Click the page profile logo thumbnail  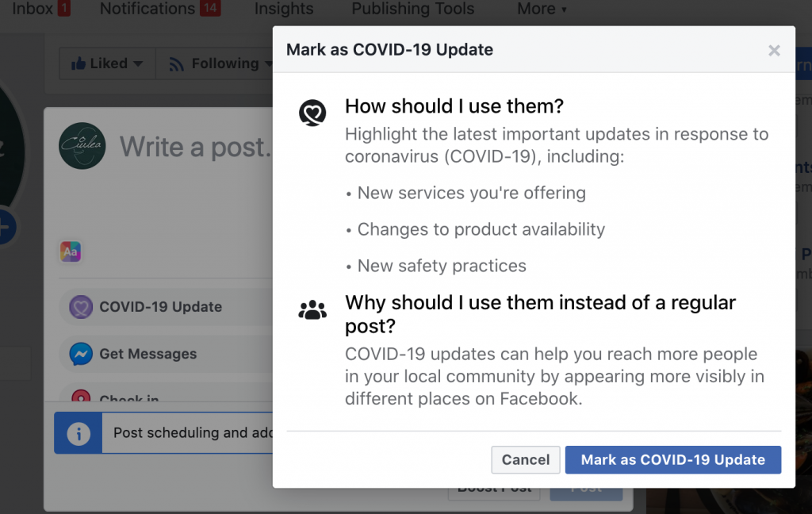(82, 146)
